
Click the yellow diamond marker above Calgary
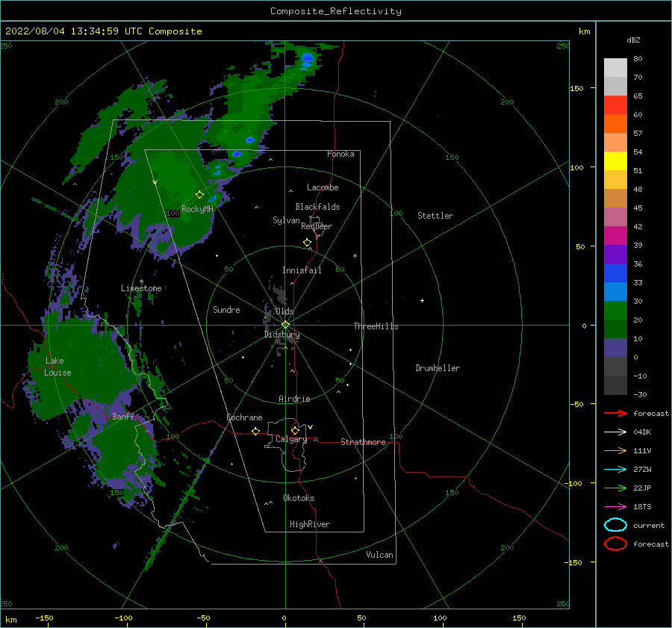click(x=295, y=430)
